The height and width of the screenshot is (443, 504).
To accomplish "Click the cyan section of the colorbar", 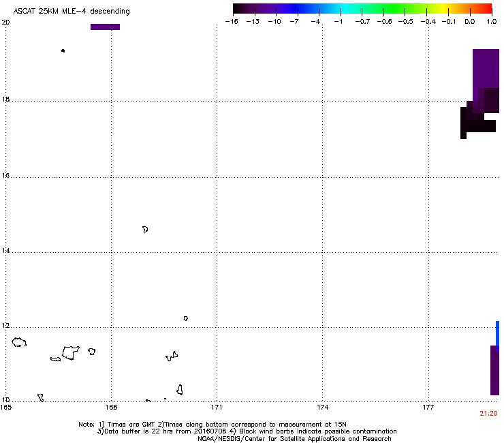I will pos(343,9).
